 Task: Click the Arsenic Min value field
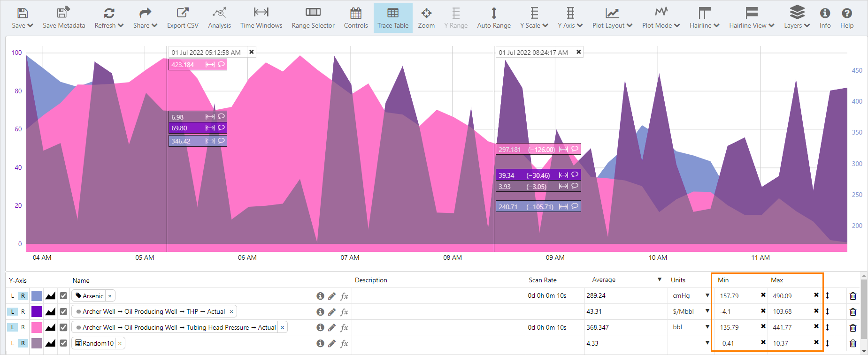737,296
